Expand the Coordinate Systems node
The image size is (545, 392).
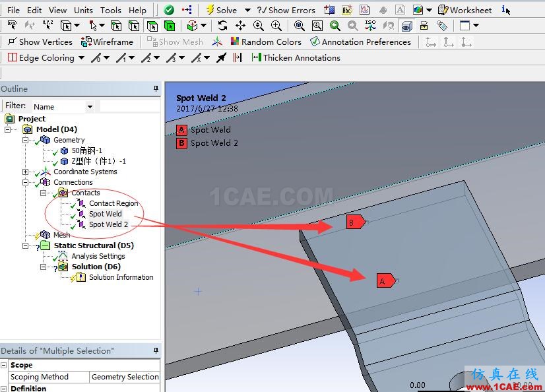tap(25, 172)
